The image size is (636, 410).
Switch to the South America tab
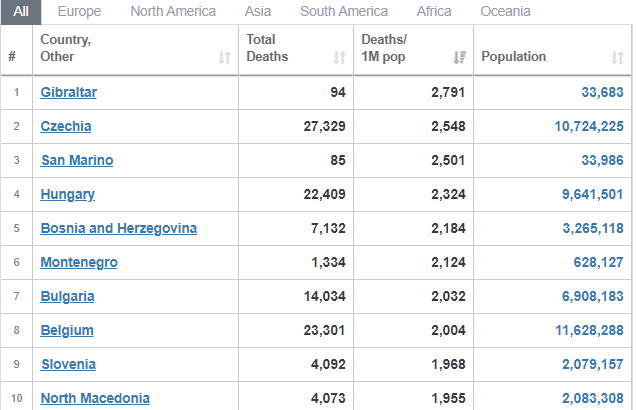coord(344,11)
